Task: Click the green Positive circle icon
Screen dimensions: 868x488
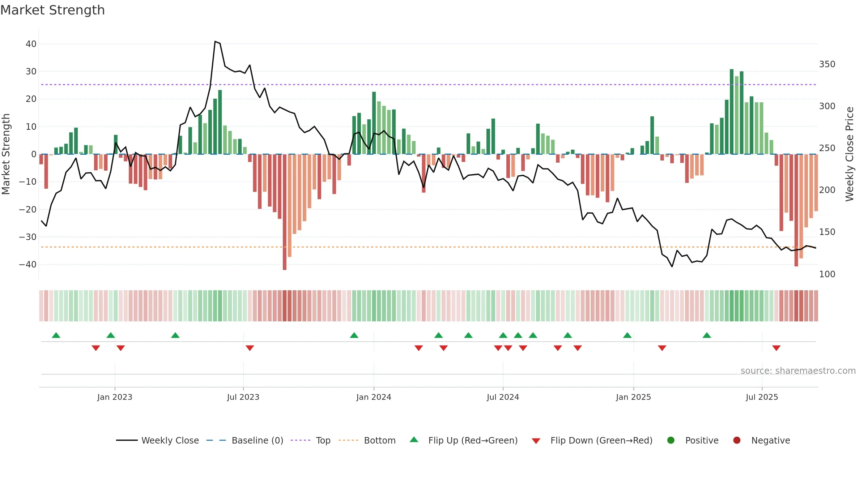Action: pos(671,440)
